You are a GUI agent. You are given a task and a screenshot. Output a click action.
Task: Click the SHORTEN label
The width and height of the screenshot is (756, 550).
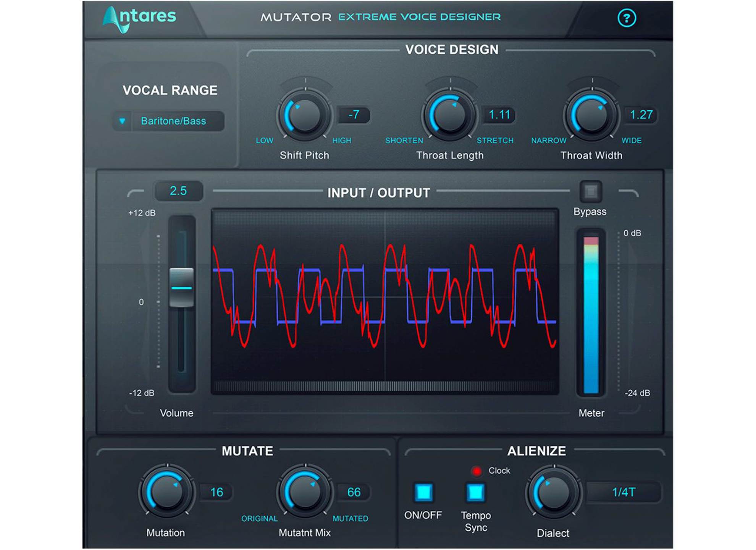(x=404, y=141)
